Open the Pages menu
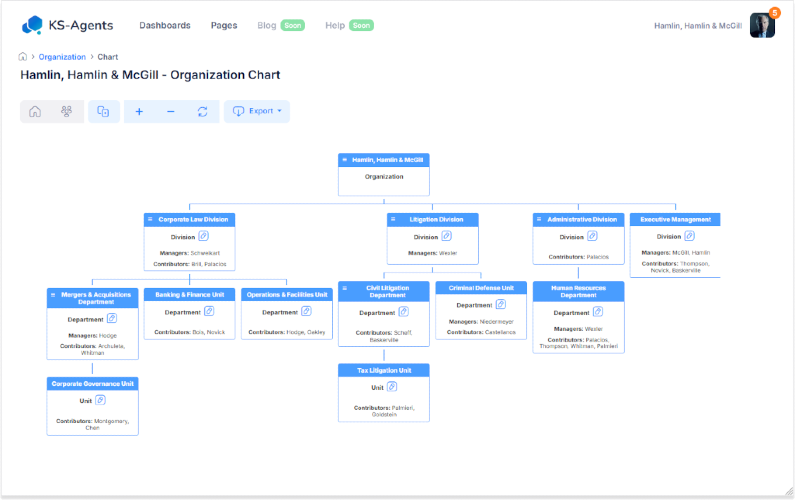The height and width of the screenshot is (500, 795). click(x=224, y=25)
